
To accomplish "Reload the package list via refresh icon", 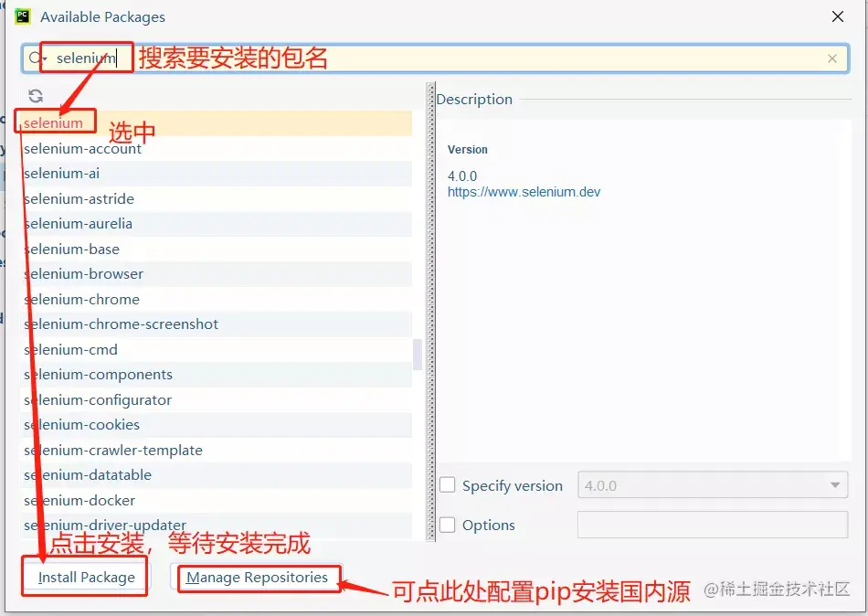I will point(36,96).
